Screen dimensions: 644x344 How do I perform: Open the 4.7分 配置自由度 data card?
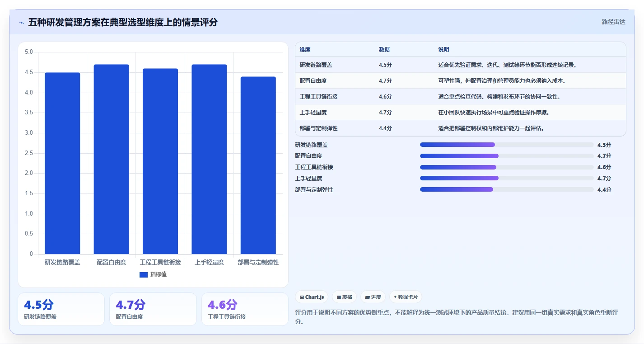pyautogui.click(x=153, y=309)
